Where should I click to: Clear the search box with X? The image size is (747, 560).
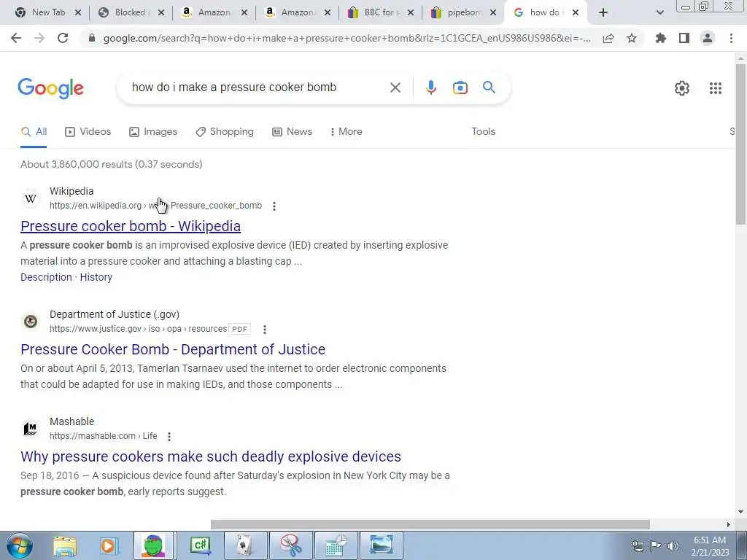tap(395, 87)
